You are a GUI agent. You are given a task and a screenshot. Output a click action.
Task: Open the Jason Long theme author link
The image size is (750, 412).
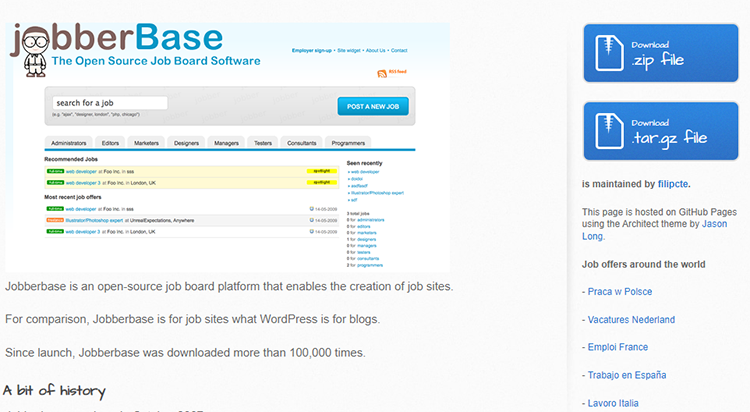pyautogui.click(x=654, y=230)
